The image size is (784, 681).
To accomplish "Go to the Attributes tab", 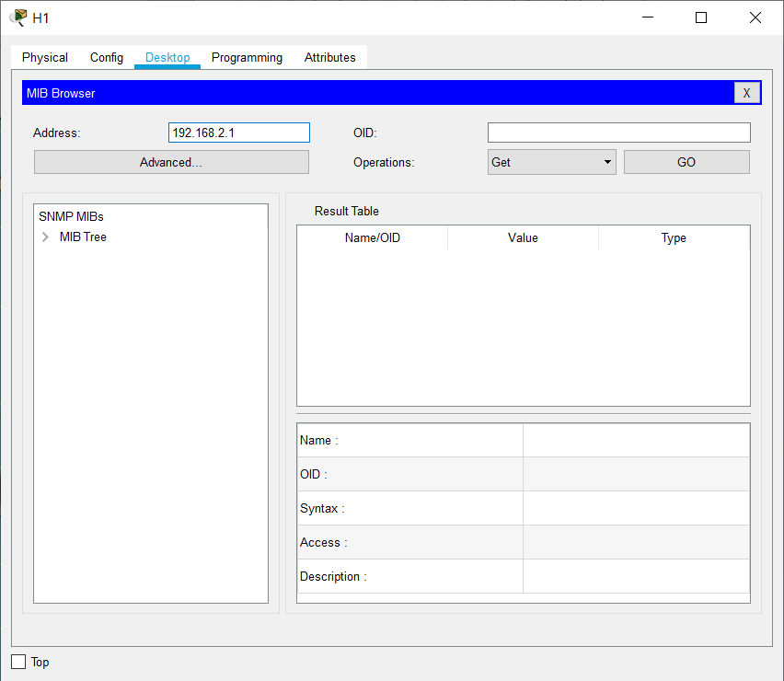I will tap(329, 57).
